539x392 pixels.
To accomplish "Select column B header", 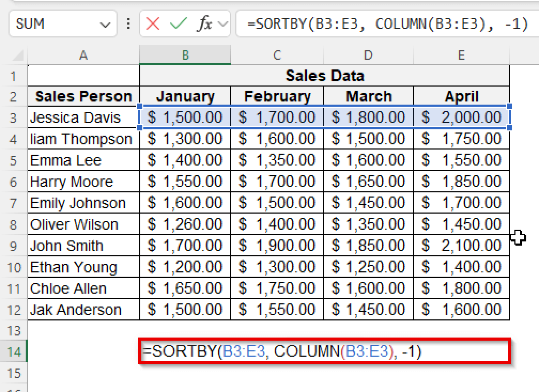I will coord(185,55).
